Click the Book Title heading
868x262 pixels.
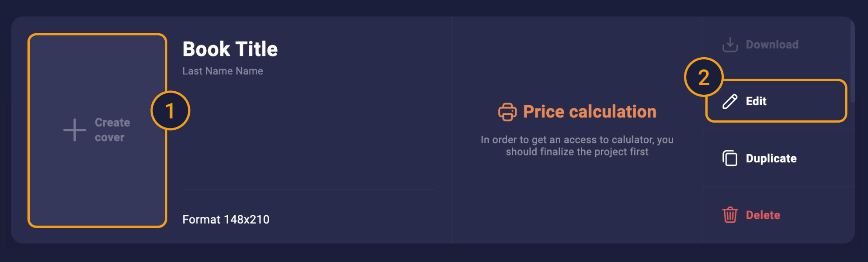(x=230, y=49)
